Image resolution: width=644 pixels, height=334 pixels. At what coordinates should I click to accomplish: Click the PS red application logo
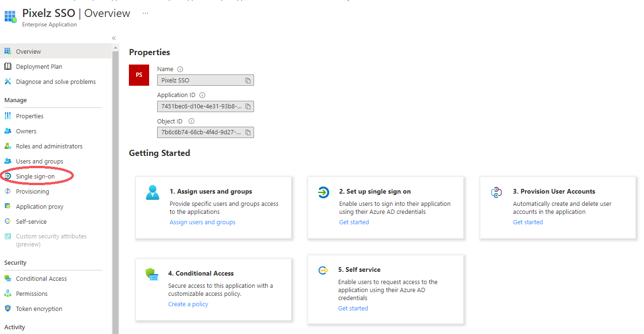pyautogui.click(x=139, y=75)
